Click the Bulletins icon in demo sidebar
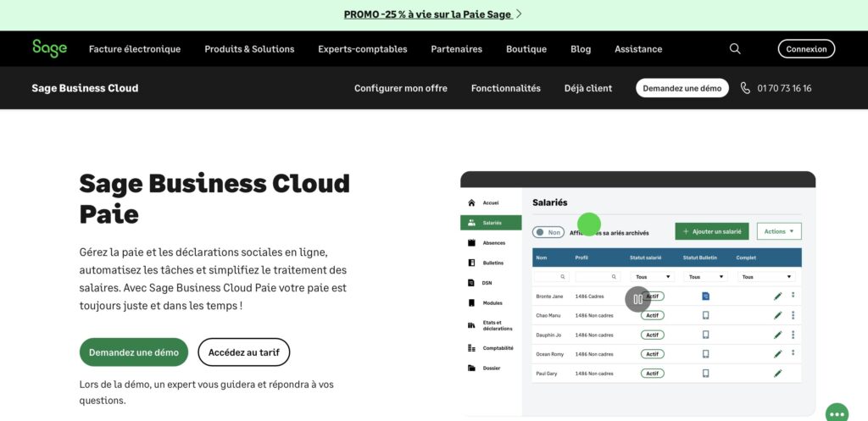Image resolution: width=868 pixels, height=421 pixels. [471, 263]
